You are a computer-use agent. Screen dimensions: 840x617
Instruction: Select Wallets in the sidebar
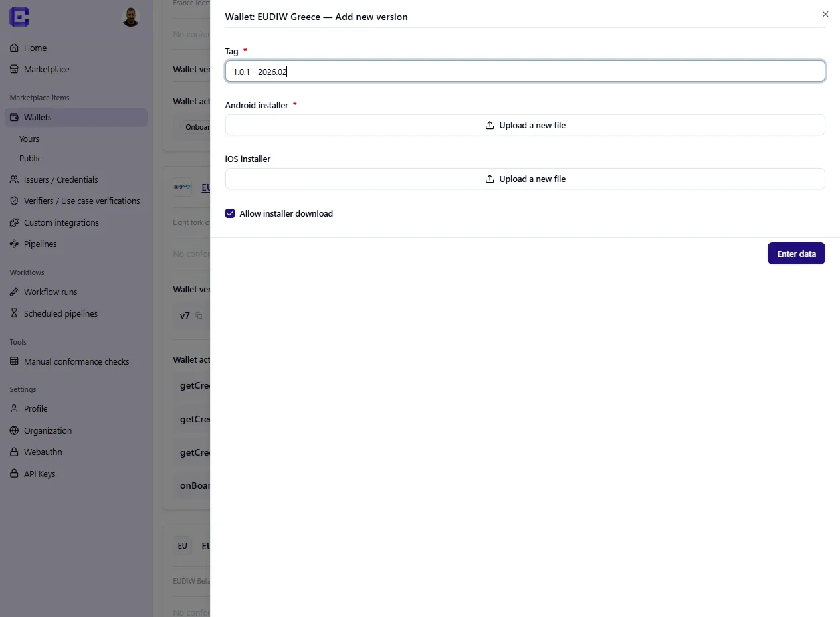coord(76,117)
